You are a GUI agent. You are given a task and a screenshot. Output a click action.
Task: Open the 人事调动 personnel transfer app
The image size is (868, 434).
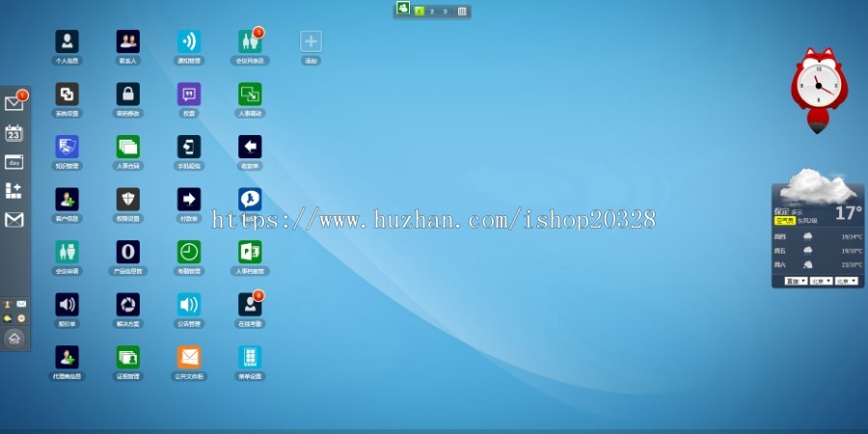pos(250,95)
